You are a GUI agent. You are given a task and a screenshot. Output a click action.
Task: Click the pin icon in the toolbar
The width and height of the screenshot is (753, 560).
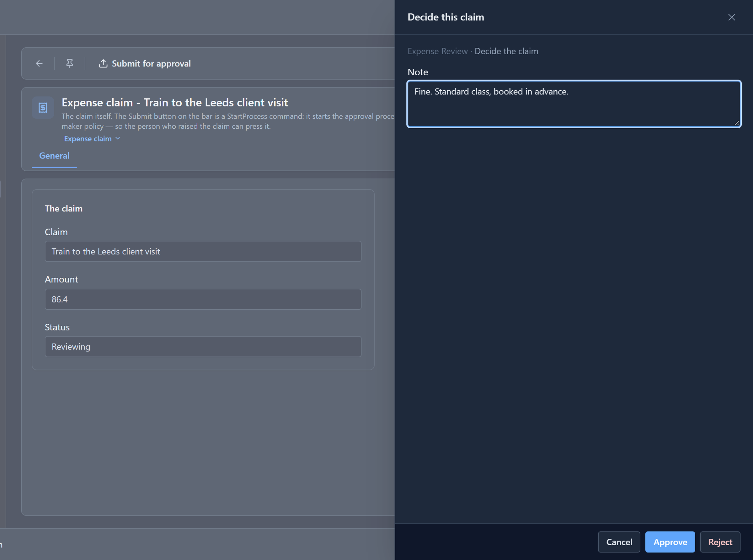coord(70,63)
